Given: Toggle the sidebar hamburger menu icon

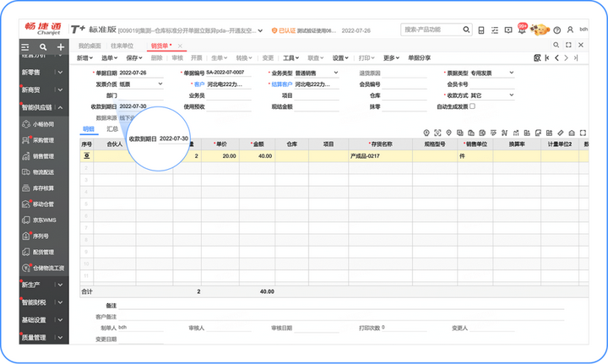Looking at the screenshot, I should pos(25,47).
